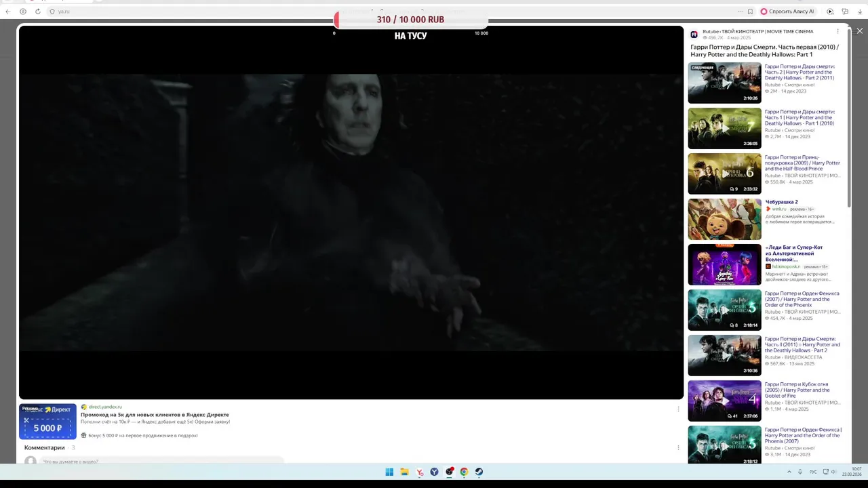The image size is (868, 488).
Task: Open "Гарри Поттер и Кубок огня (2005)" link
Action: (x=797, y=390)
